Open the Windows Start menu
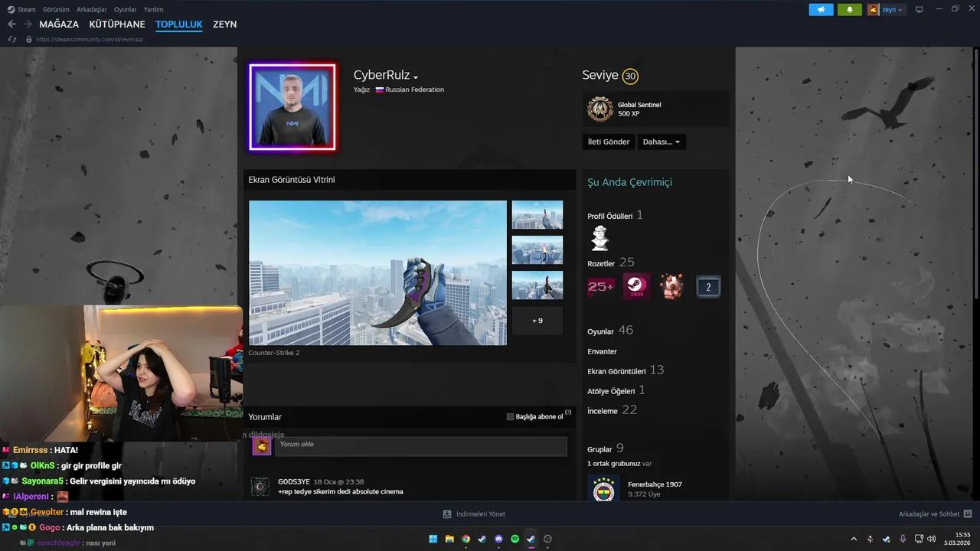This screenshot has width=980, height=551. pos(433,539)
